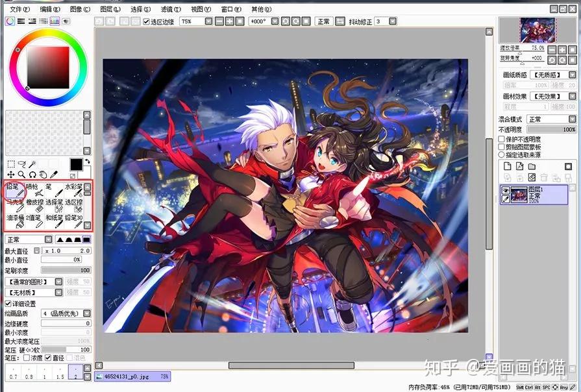This screenshot has width=581, height=392.
Task: Select the rectangular marquee selection tool
Action: (x=11, y=164)
